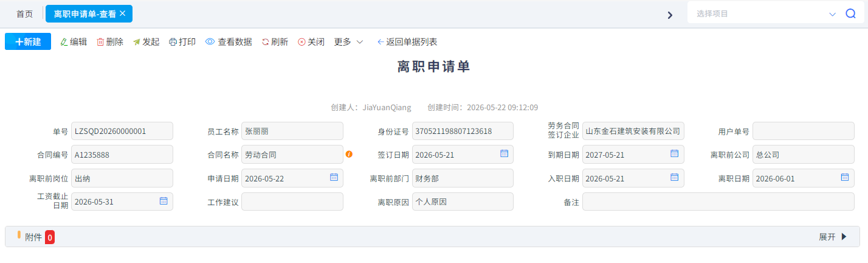The width and height of the screenshot is (868, 263).
Task: Open calendar icon for 工资截止日期
Action: coord(164,201)
